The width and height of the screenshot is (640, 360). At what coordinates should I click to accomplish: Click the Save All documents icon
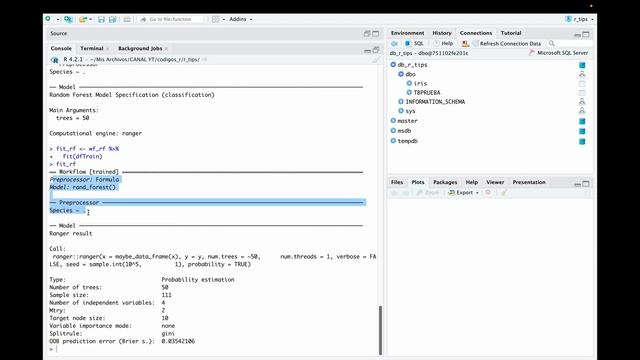113,19
